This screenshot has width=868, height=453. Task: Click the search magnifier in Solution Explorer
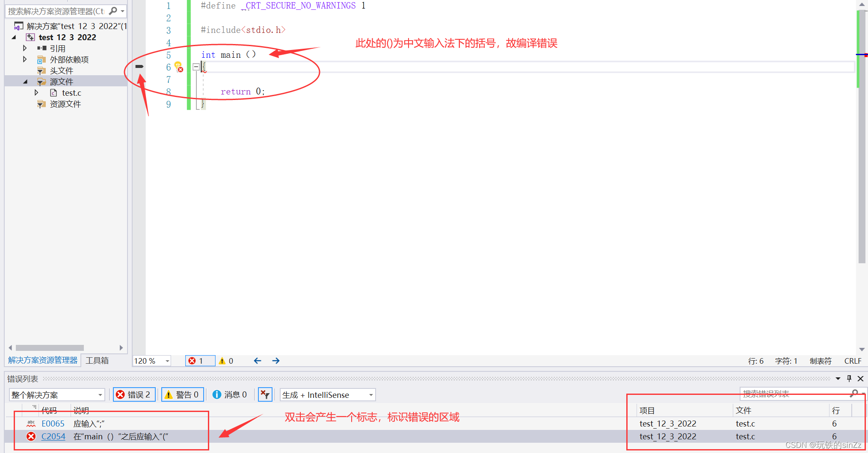(x=113, y=11)
